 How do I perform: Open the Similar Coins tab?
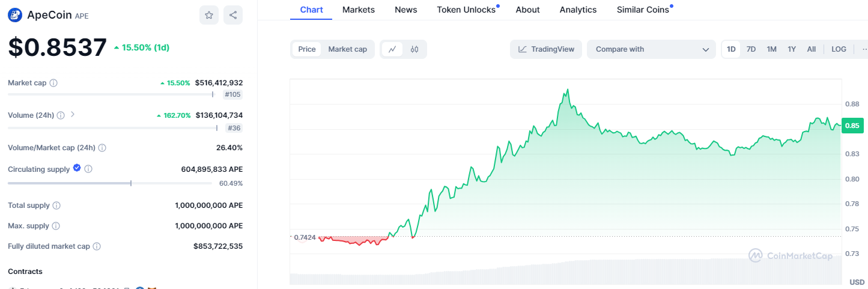tap(643, 10)
